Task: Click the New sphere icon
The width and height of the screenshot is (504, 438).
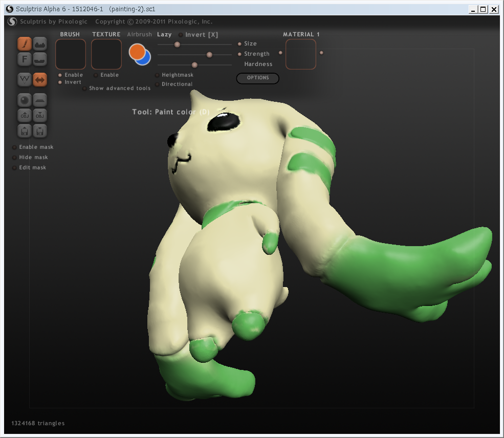Action: pos(25,100)
